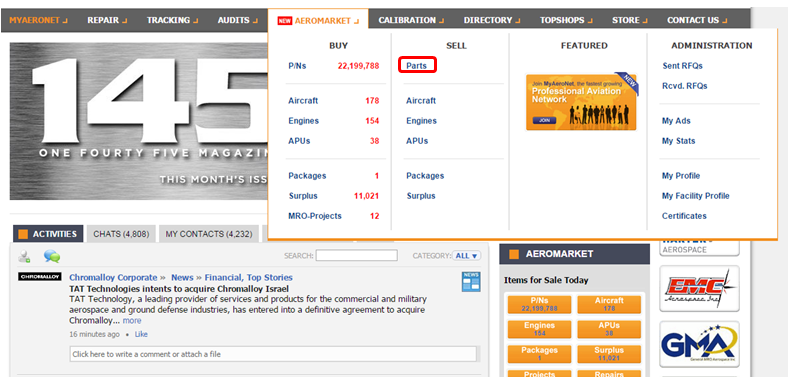Click Surplus under the SELL column
The height and width of the screenshot is (384, 800).
point(421,196)
